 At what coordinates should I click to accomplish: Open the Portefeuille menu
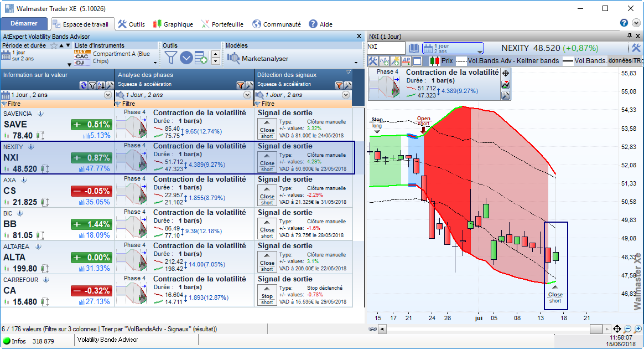tap(222, 24)
